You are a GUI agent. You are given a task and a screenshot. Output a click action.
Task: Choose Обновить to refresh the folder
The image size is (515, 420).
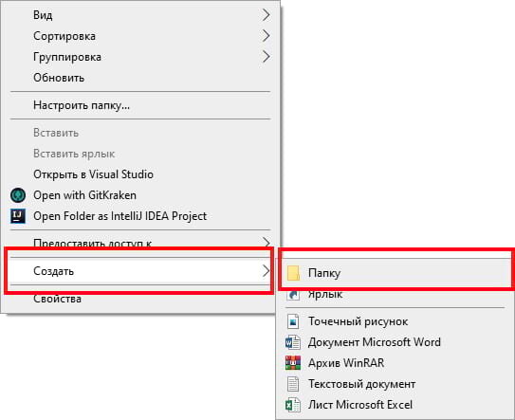click(140, 78)
